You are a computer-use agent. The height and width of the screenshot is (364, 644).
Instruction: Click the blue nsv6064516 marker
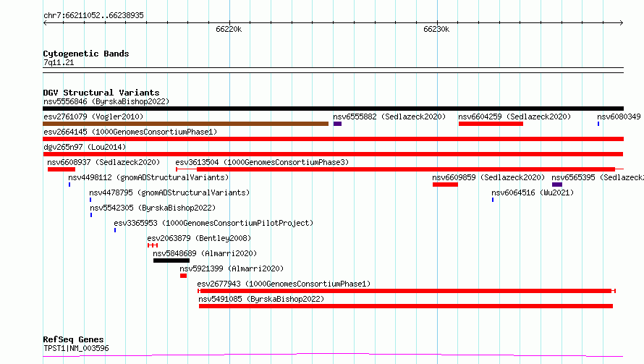[493, 200]
